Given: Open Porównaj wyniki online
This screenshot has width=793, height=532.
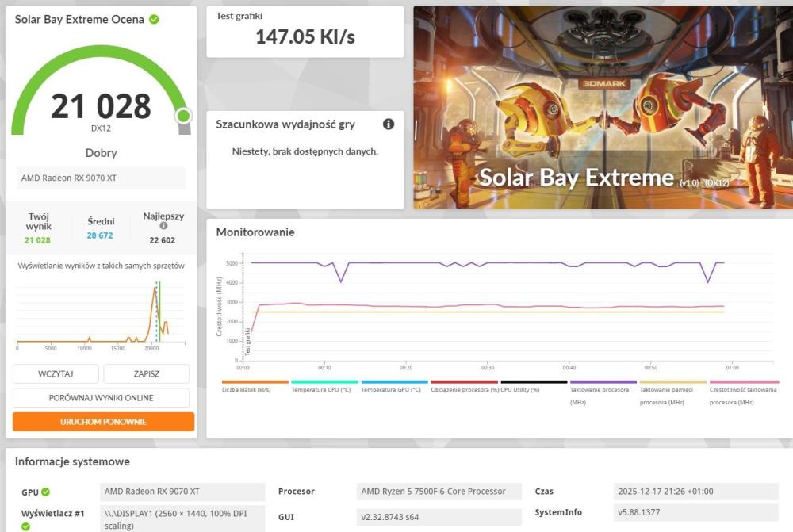Looking at the screenshot, I should tap(102, 397).
